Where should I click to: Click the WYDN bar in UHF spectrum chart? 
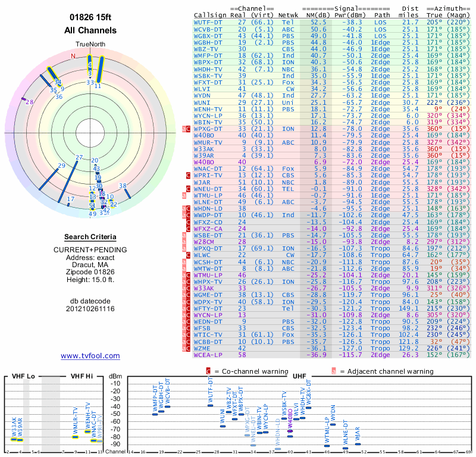pos(333,424)
